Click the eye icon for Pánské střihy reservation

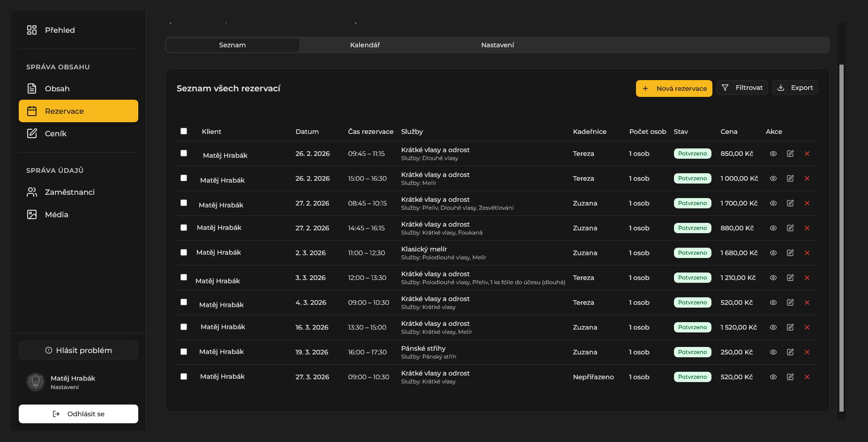pyautogui.click(x=773, y=352)
